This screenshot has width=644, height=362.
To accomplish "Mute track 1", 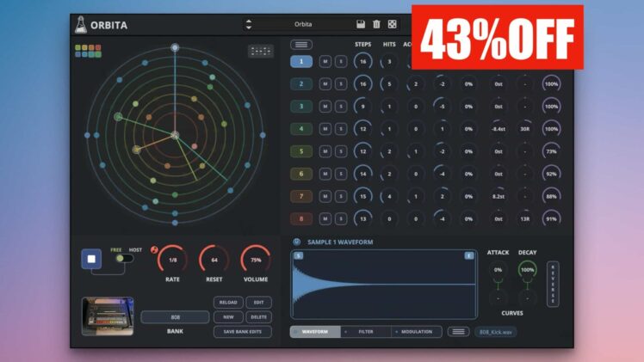I will point(325,62).
